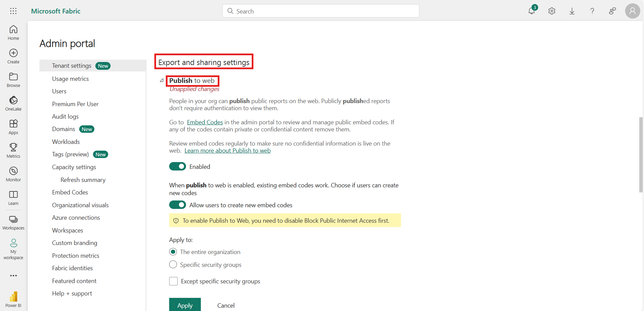644x311 pixels.
Task: Click the Apply button
Action: 185,305
